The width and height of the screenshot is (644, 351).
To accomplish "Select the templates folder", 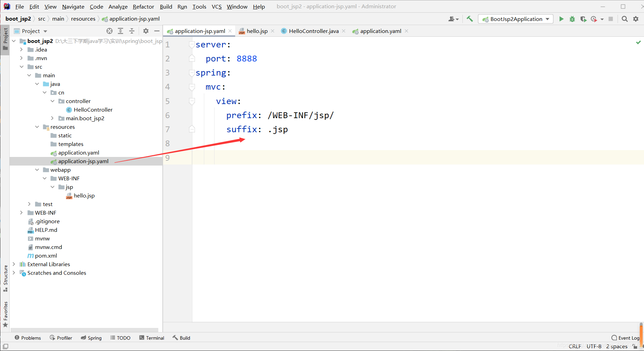I will click(71, 144).
